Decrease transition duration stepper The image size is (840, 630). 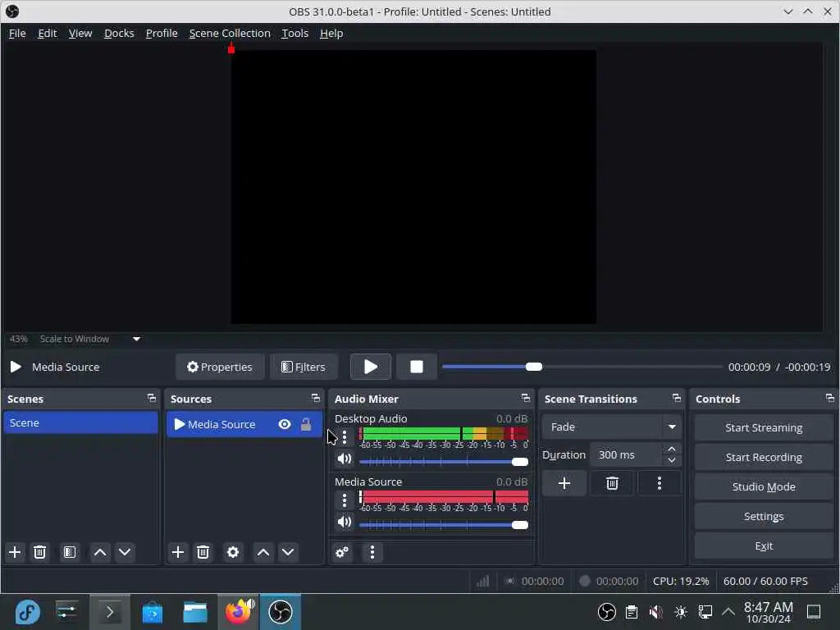(x=672, y=461)
